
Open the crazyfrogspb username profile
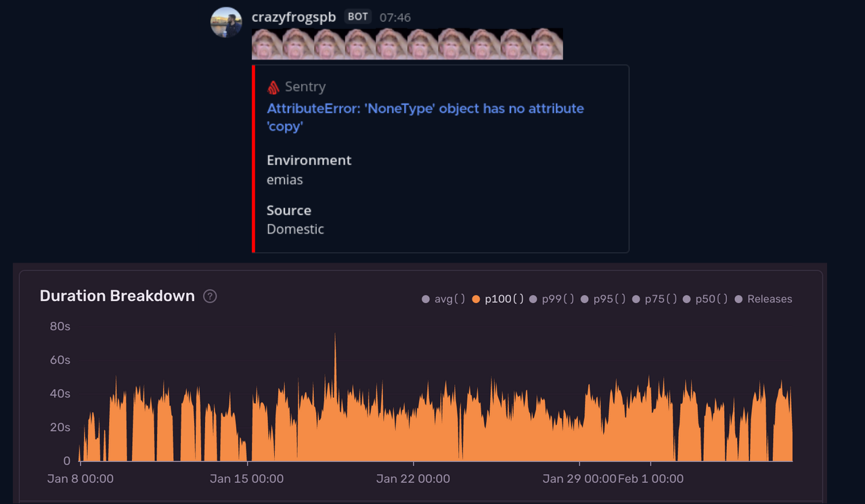[x=294, y=17]
